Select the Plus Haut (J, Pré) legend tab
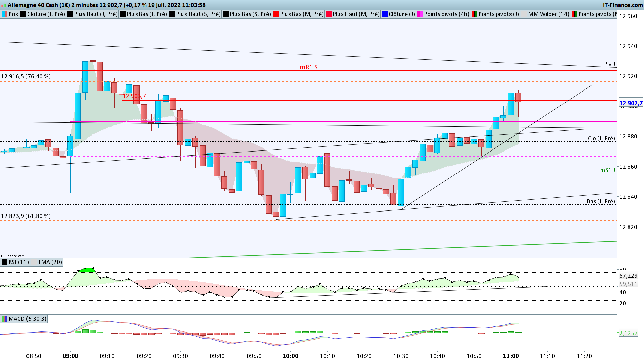 tap(96, 14)
